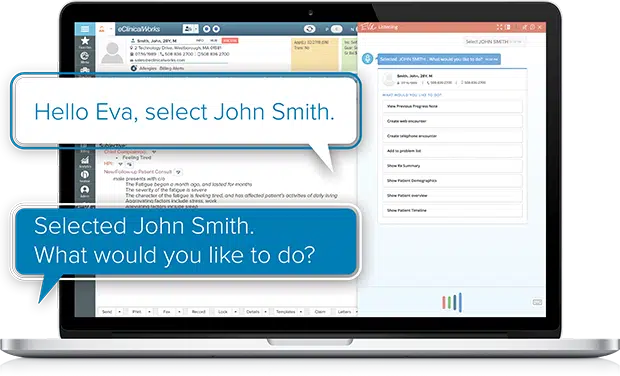This screenshot has width=620, height=376.
Task: Click the Eva microphone icon
Action: pyautogui.click(x=367, y=59)
